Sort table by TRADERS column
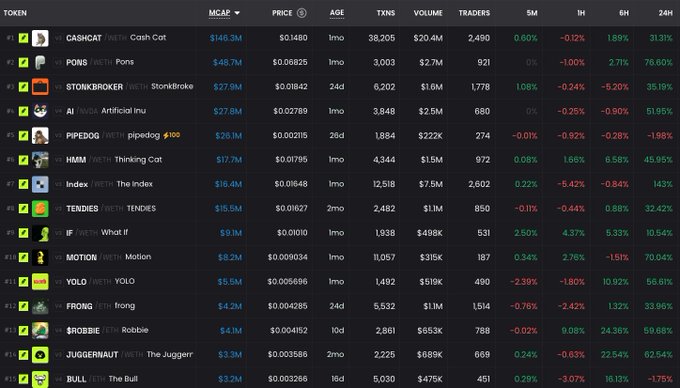Viewport: 680px width, 388px height. (474, 13)
